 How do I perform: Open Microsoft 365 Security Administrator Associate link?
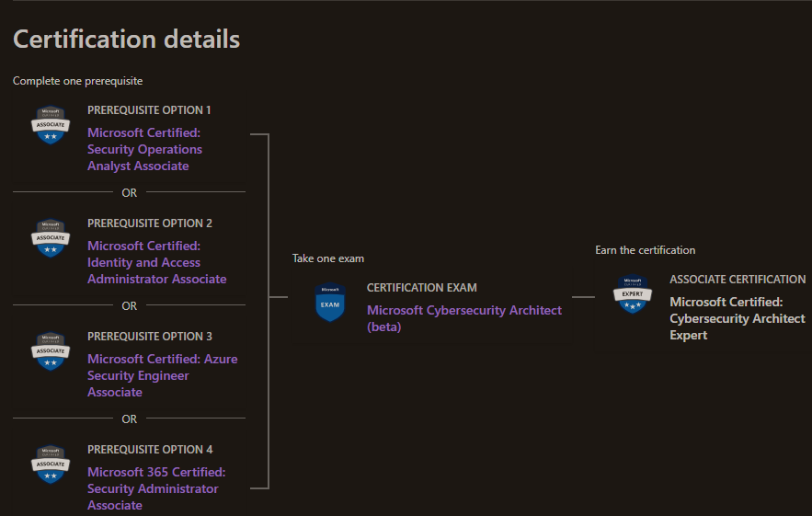tap(156, 488)
